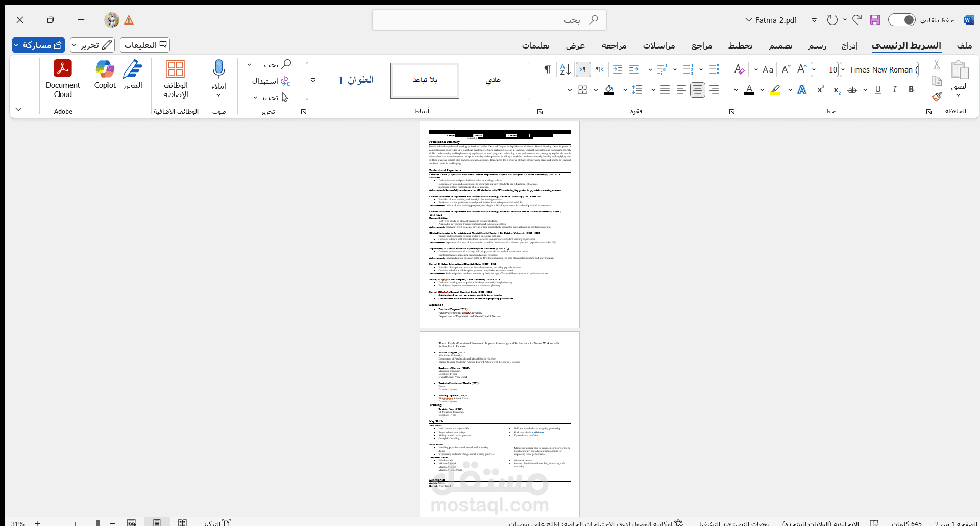980x526 pixels.
Task: Click Replace (استبدال) in the editing group
Action: click(x=271, y=81)
